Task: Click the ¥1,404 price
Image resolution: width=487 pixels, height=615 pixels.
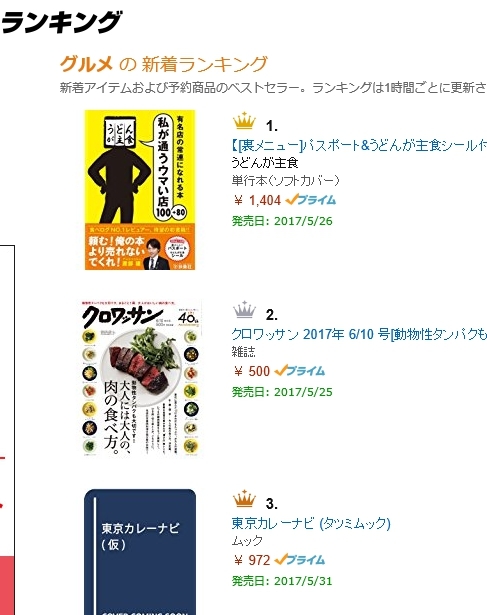Action: 257,200
